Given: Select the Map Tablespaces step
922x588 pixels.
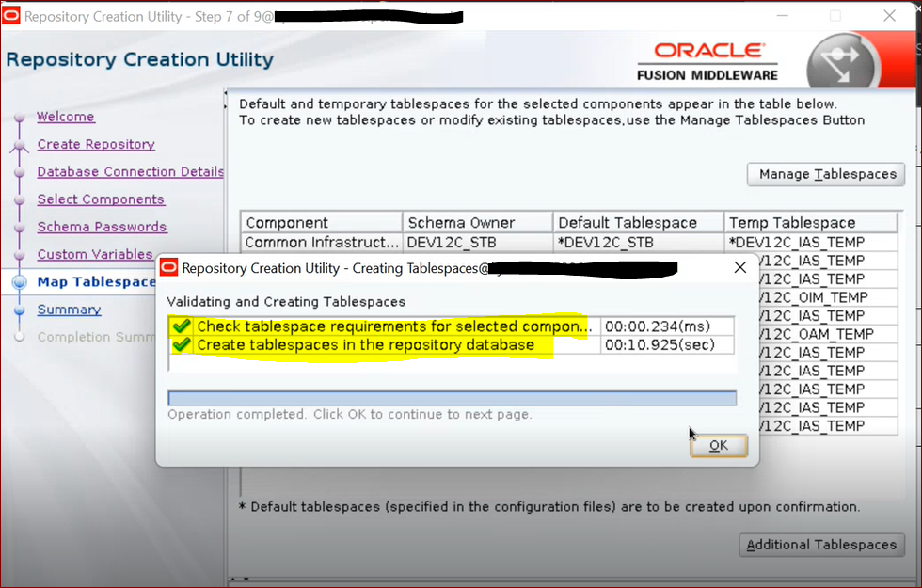Looking at the screenshot, I should pos(96,282).
